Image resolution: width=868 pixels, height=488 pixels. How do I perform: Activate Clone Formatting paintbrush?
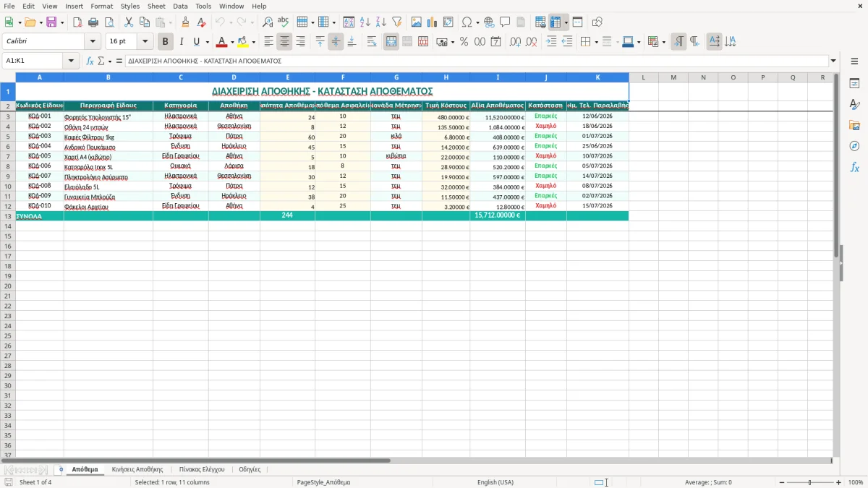pos(185,22)
